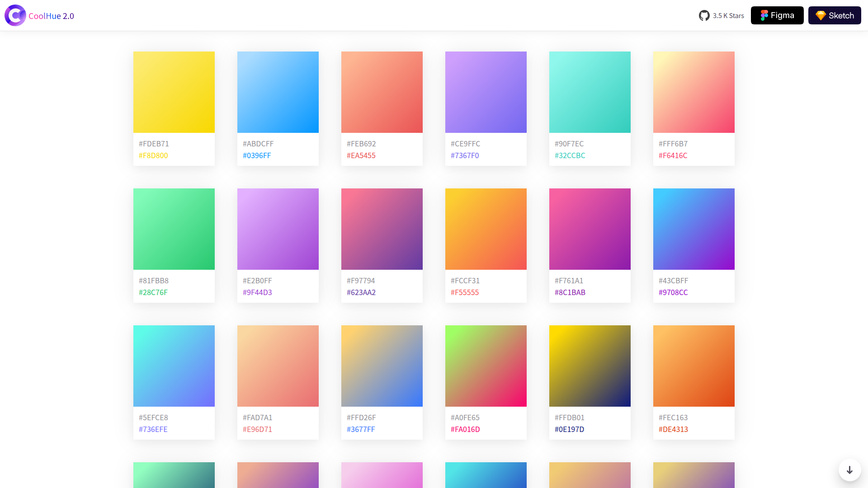Image resolution: width=868 pixels, height=488 pixels.
Task: Copy hex code #F8D800
Action: 153,155
